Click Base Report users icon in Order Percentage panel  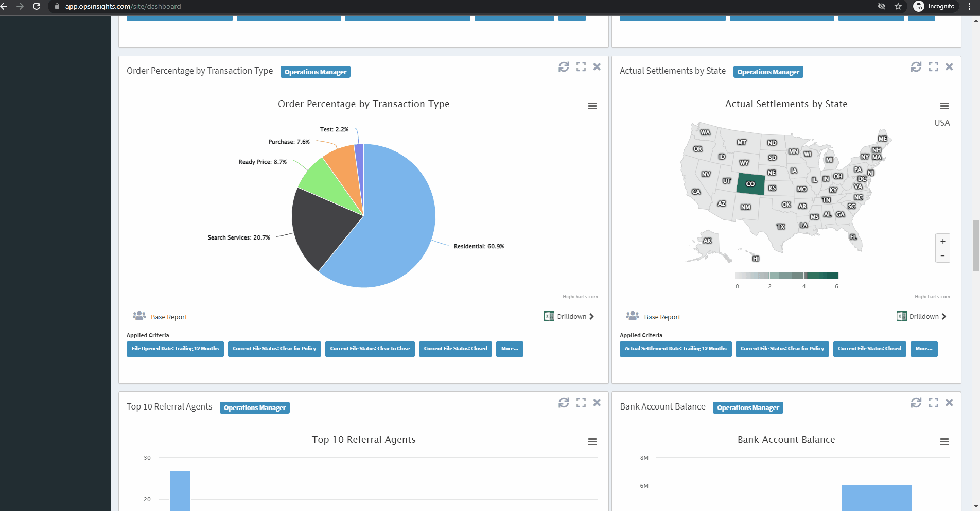click(139, 316)
